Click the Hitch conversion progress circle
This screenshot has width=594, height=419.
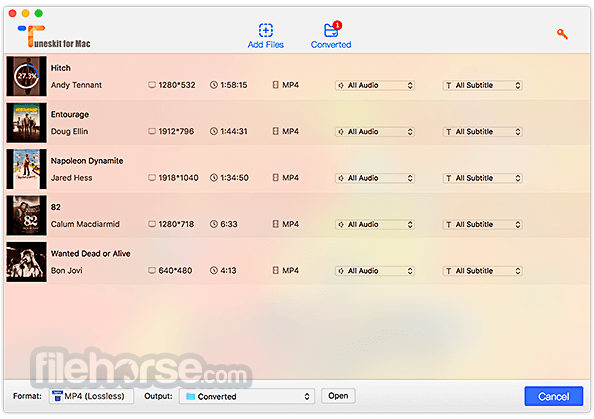(26, 76)
